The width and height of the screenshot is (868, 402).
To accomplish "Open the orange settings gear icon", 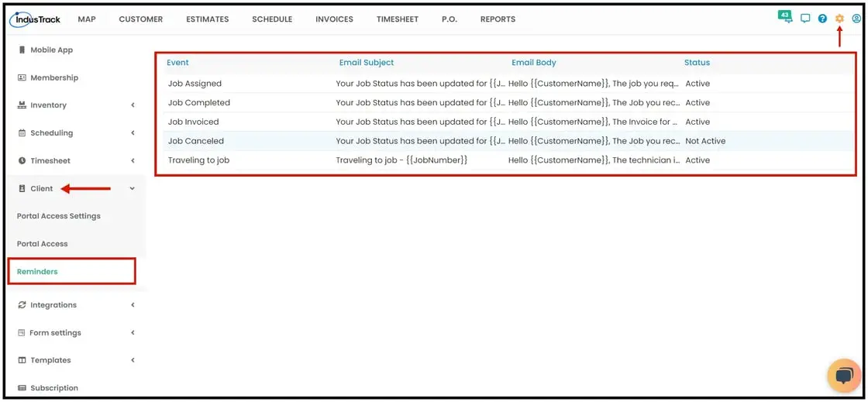I will coord(840,19).
